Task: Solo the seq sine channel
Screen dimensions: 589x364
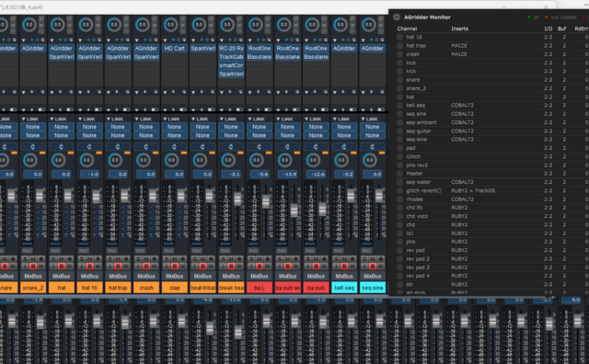Action: (x=364, y=259)
